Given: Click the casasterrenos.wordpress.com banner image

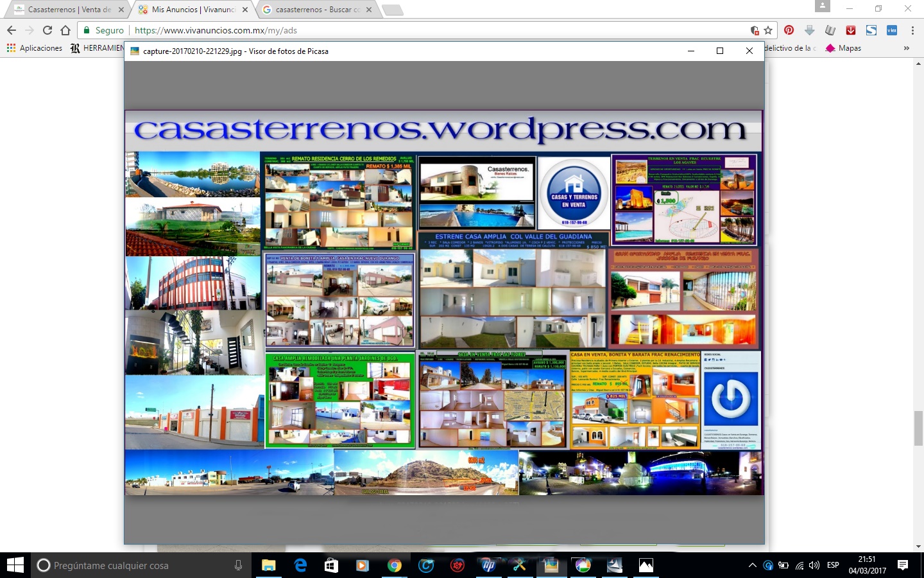Looking at the screenshot, I should coord(443,131).
